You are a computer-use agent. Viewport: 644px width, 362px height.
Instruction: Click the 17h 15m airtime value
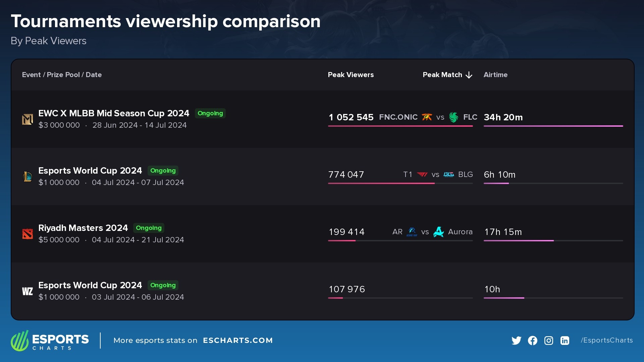click(x=503, y=232)
